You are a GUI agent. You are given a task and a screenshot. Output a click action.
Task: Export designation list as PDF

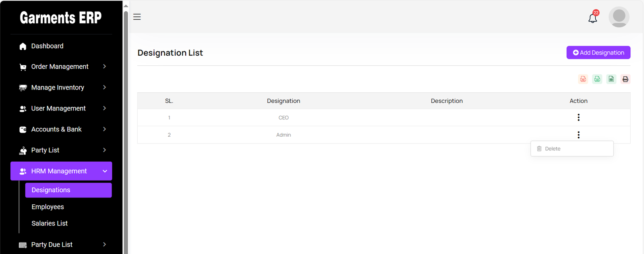tap(583, 79)
